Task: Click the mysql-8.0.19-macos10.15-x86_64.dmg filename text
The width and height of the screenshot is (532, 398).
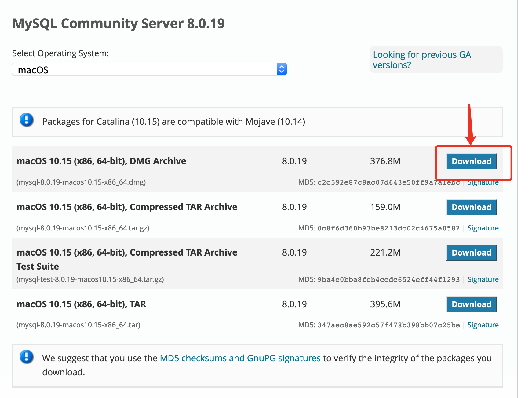Action: [x=81, y=182]
